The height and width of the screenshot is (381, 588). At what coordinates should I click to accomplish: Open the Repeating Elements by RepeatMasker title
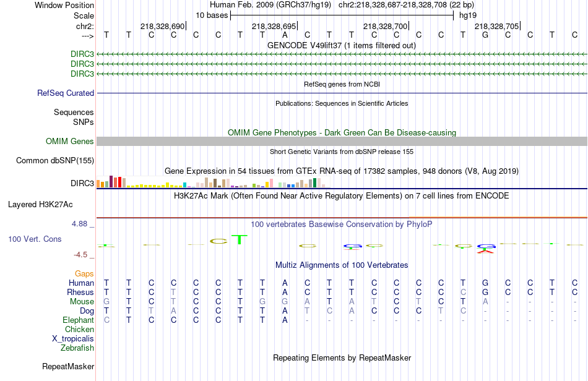[x=342, y=357]
